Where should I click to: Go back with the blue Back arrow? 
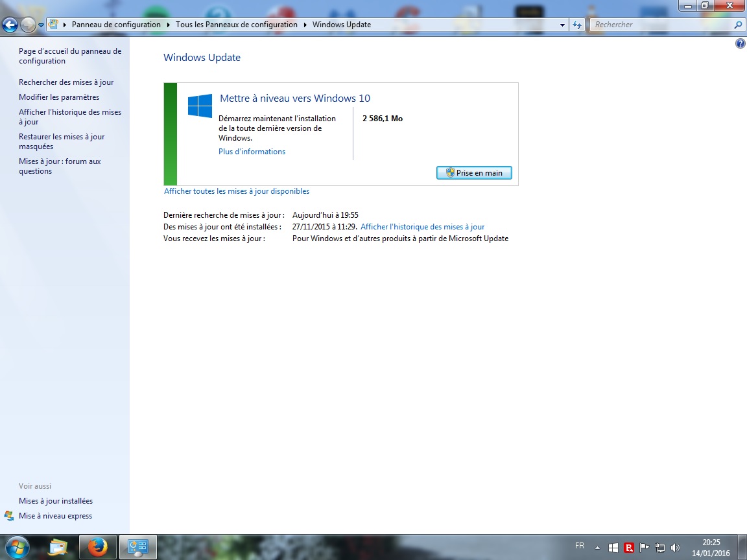click(x=10, y=25)
